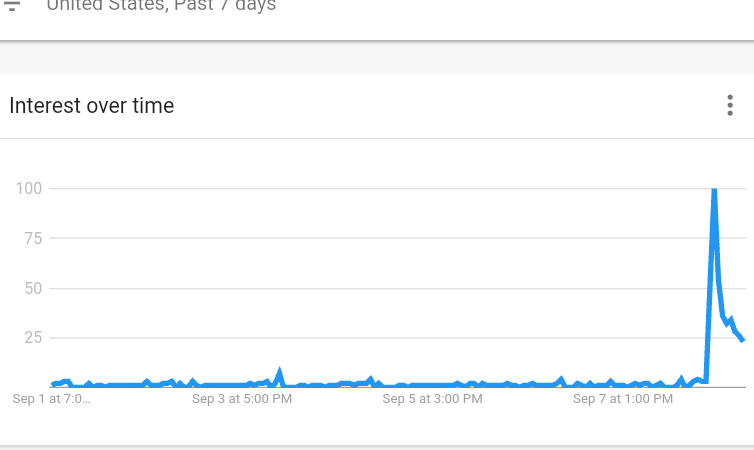
Task: Click the "United States, Past 7 days" filter text
Action: click(161, 6)
